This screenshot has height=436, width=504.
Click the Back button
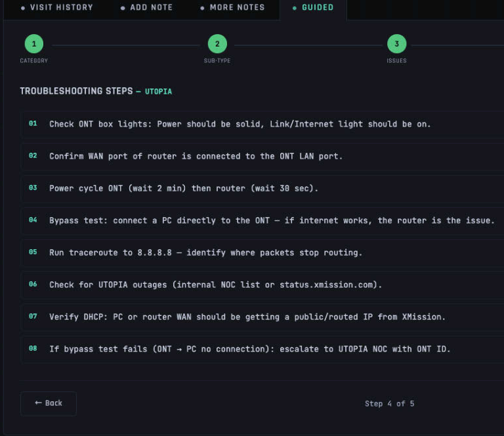[x=49, y=403]
